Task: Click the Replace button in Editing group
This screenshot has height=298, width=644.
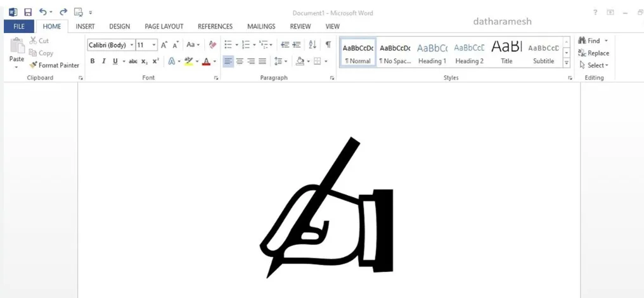Action: tap(593, 53)
